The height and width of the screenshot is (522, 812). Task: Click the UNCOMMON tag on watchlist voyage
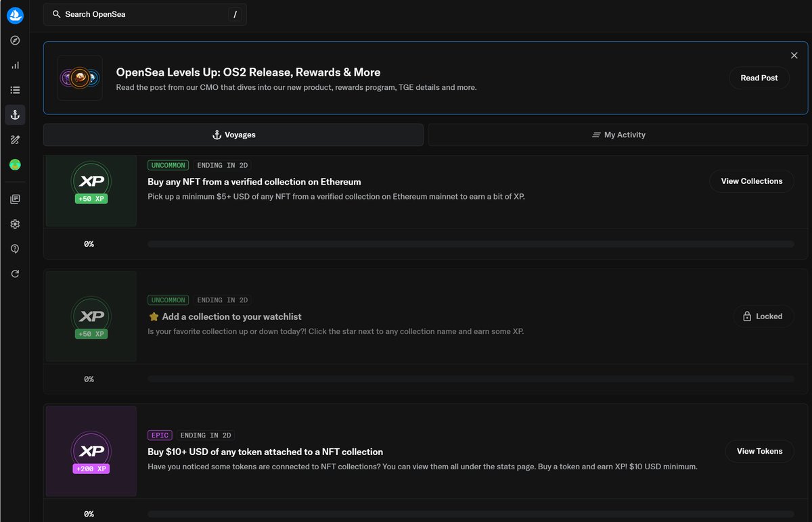(168, 300)
